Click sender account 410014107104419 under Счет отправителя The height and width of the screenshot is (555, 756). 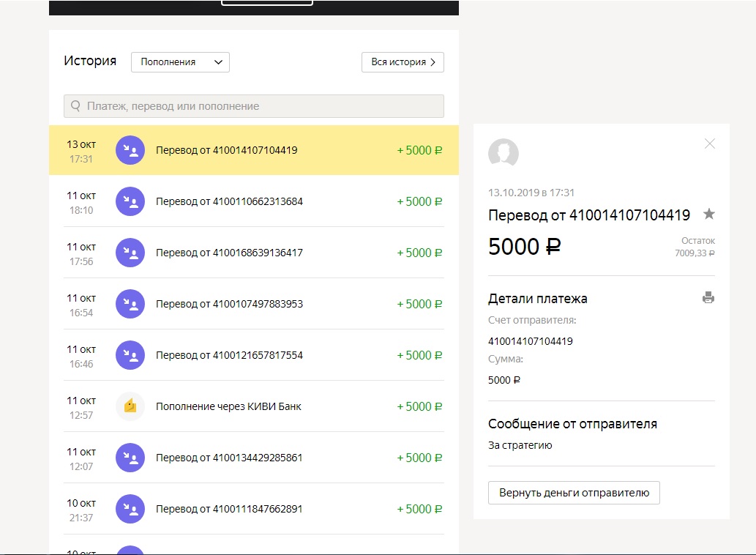tap(531, 341)
